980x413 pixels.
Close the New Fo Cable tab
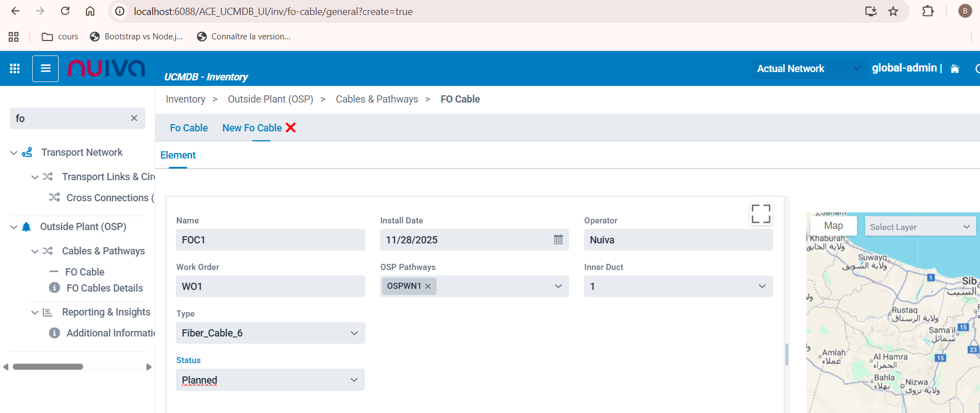[x=291, y=128]
